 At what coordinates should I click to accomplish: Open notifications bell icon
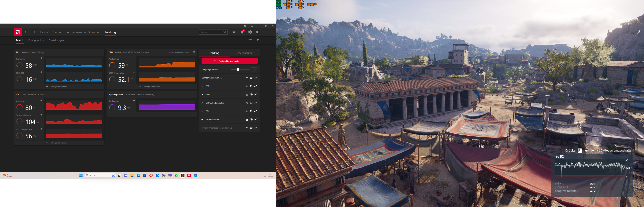(x=242, y=32)
